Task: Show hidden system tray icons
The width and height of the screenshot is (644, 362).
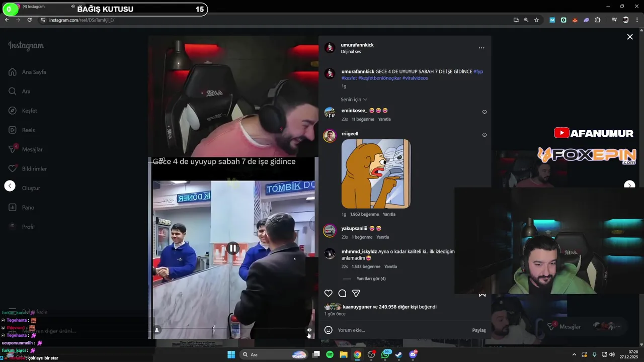Action: coord(574,354)
